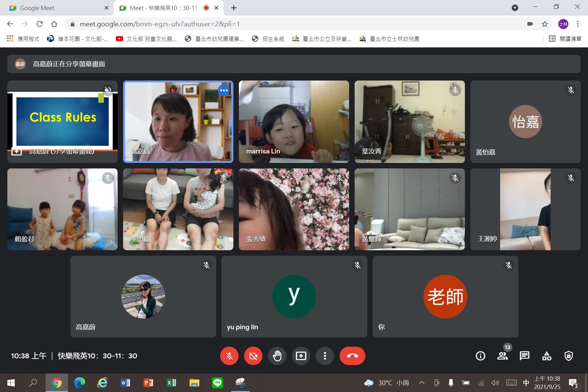Open the 招生系統 bookmark
Screen dimensions: 588x392
pos(268,39)
